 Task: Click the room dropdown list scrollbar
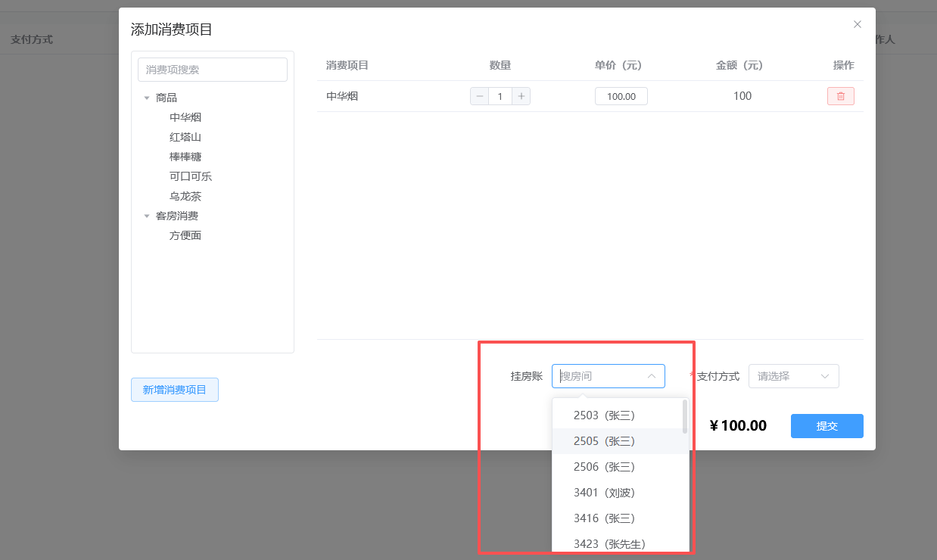685,416
